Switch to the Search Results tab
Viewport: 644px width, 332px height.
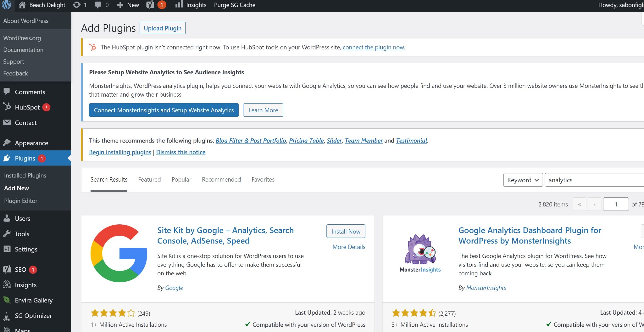point(109,179)
